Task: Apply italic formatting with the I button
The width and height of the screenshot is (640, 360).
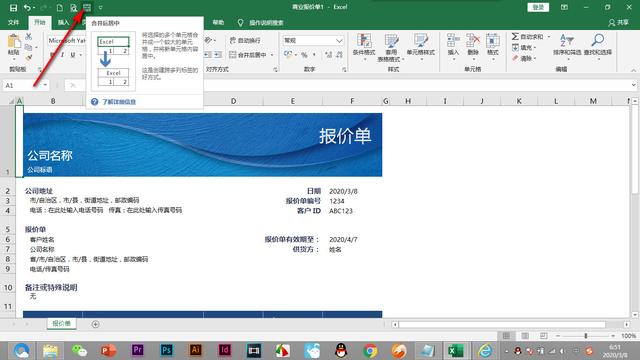Action: click(x=62, y=55)
